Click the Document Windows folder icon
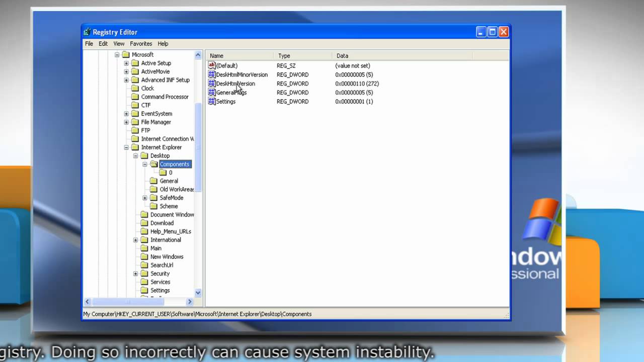 [x=144, y=215]
